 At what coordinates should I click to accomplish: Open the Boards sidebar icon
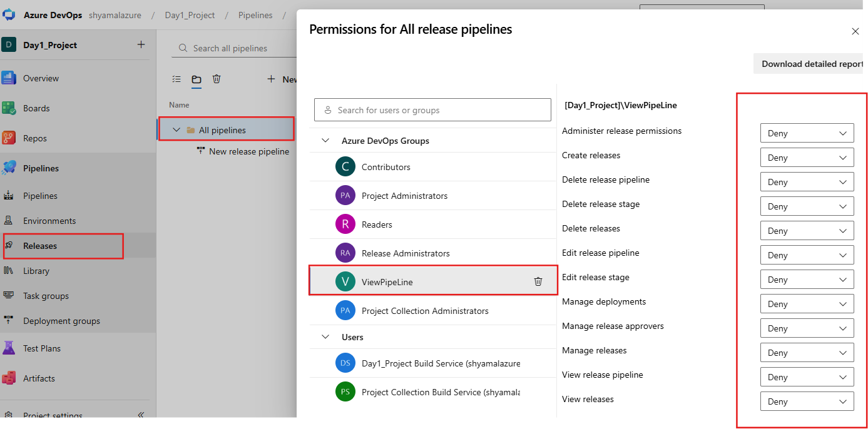pyautogui.click(x=9, y=108)
